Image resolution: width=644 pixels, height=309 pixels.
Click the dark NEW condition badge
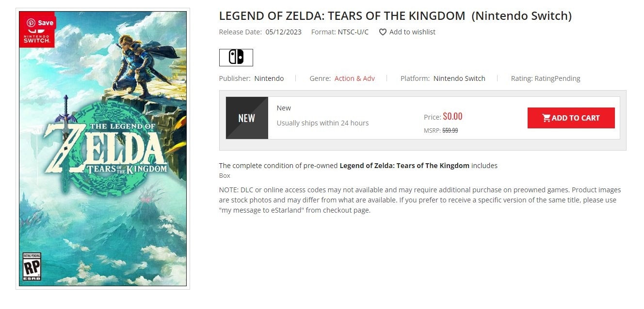point(247,118)
